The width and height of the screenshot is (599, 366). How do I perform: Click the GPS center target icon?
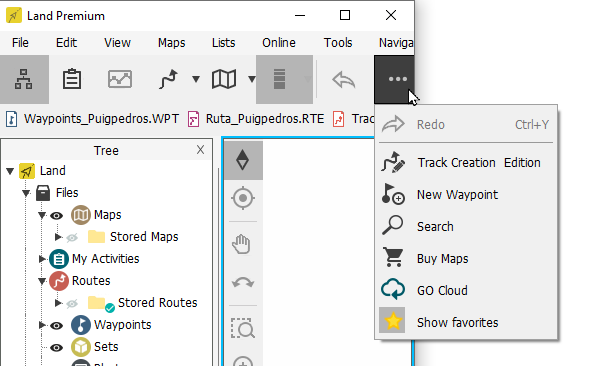pyautogui.click(x=243, y=198)
